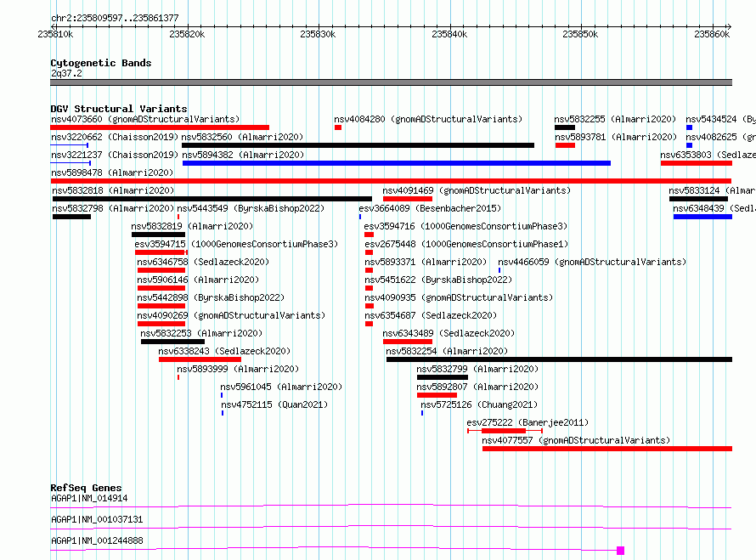Select the red esv275222 bar with whiskers
This screenshot has height=560, width=756.
505,431
